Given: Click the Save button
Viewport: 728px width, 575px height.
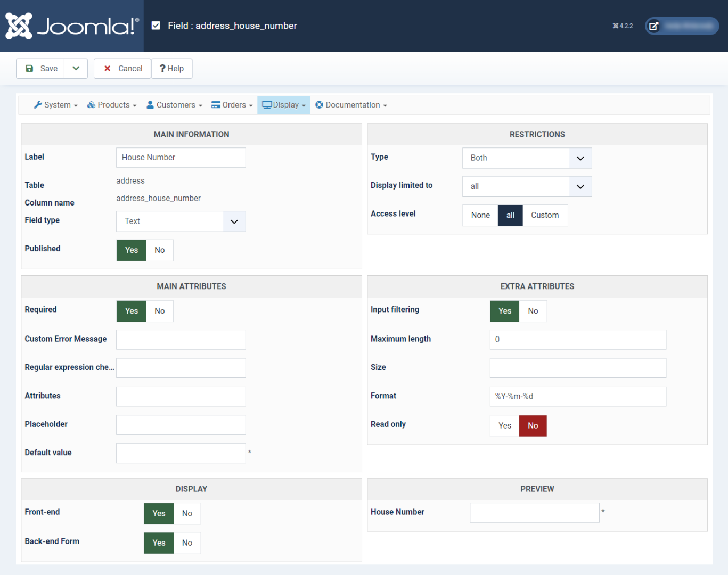Looking at the screenshot, I should click(40, 69).
